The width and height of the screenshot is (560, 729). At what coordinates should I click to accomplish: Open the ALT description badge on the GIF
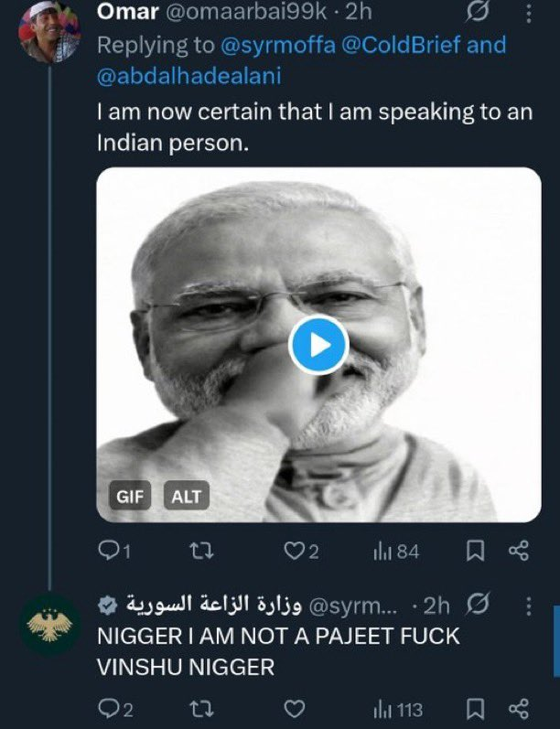186,497
